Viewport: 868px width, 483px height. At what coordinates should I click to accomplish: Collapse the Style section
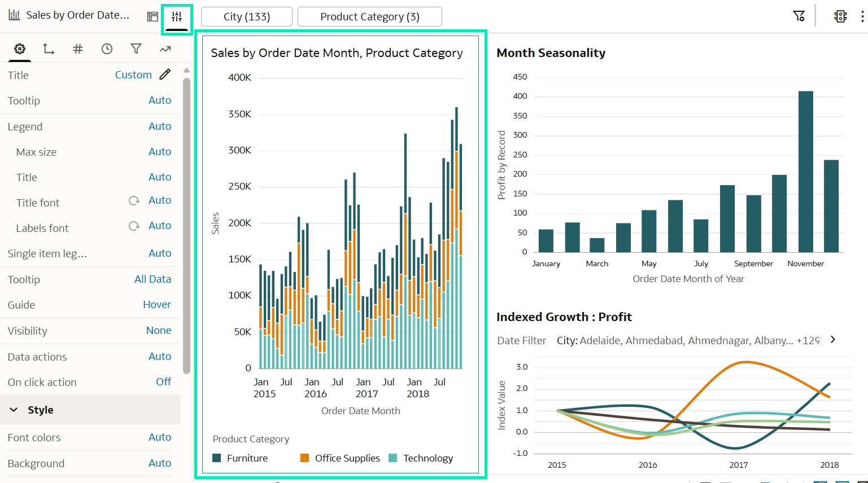[14, 410]
